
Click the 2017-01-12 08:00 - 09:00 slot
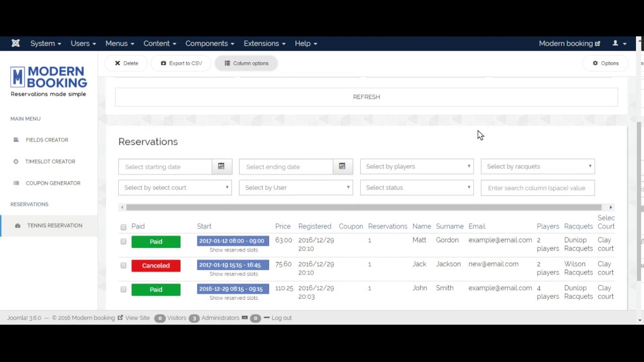[x=233, y=241]
